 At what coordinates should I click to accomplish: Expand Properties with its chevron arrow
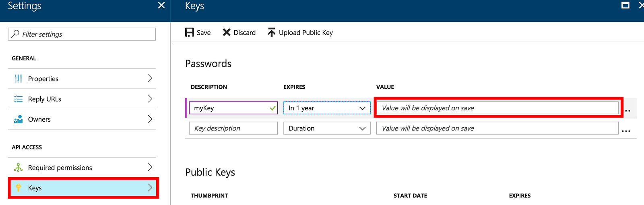tap(150, 79)
